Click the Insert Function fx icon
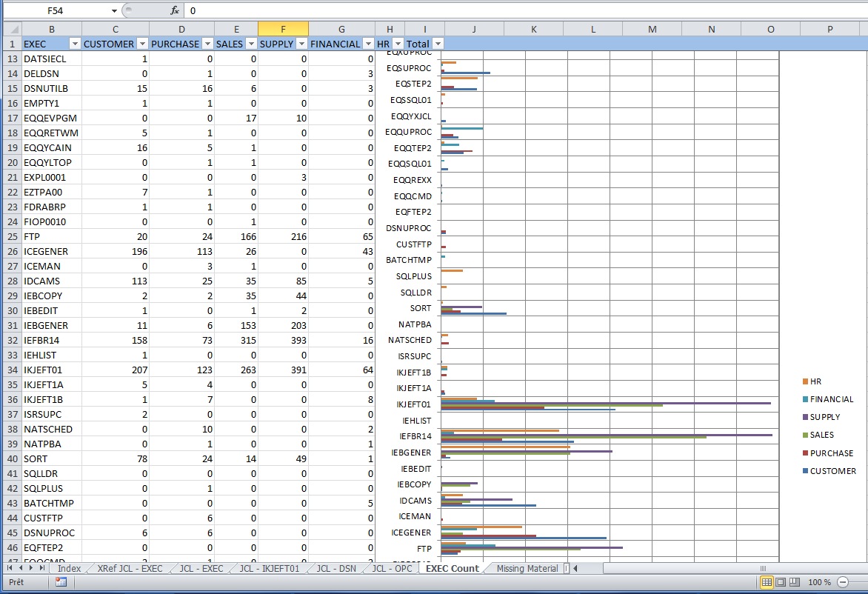The image size is (868, 594). (175, 10)
